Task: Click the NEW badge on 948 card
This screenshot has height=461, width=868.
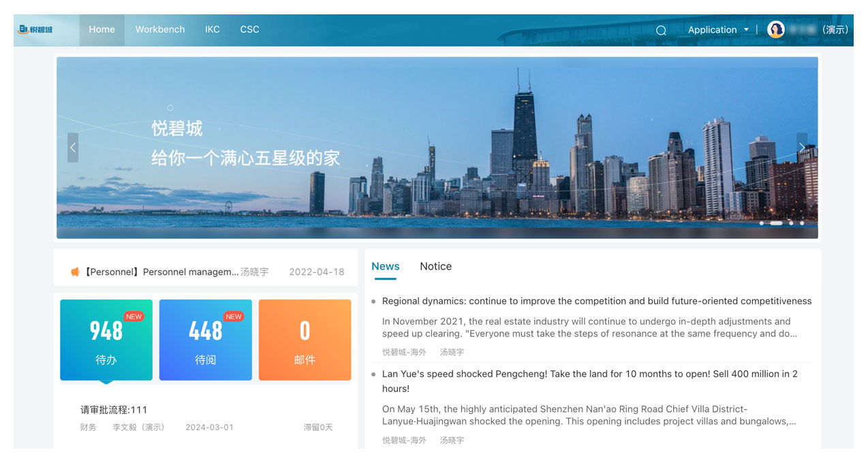Action: point(134,316)
